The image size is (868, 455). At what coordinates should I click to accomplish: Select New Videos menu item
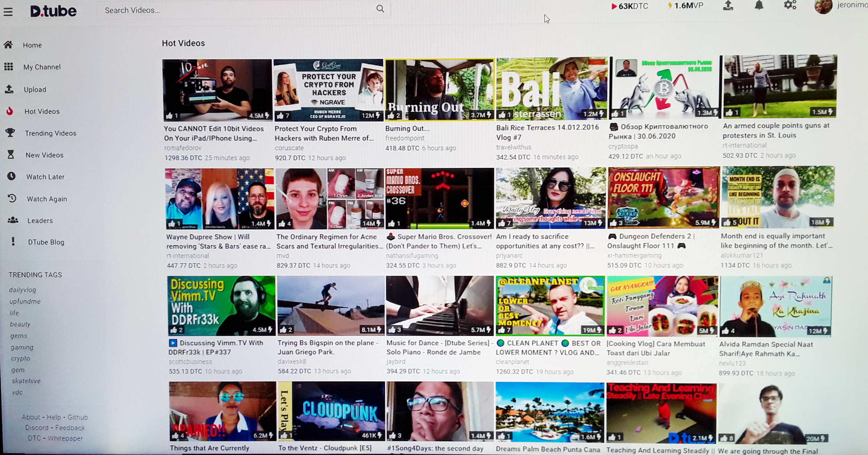(44, 155)
